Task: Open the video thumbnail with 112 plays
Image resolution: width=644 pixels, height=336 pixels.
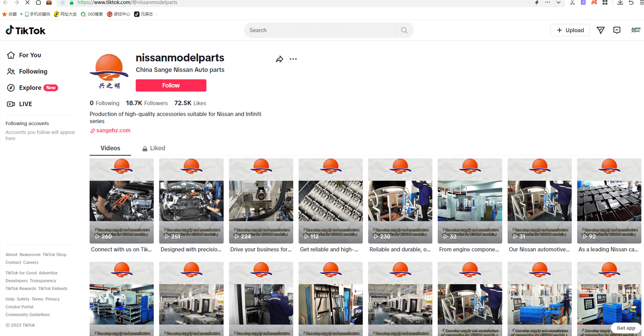Action: point(331,201)
